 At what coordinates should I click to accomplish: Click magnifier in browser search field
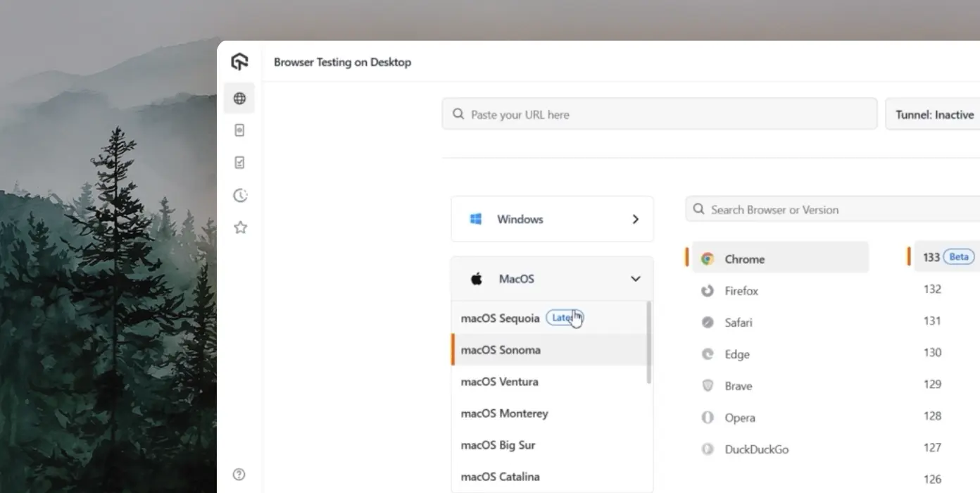(699, 209)
